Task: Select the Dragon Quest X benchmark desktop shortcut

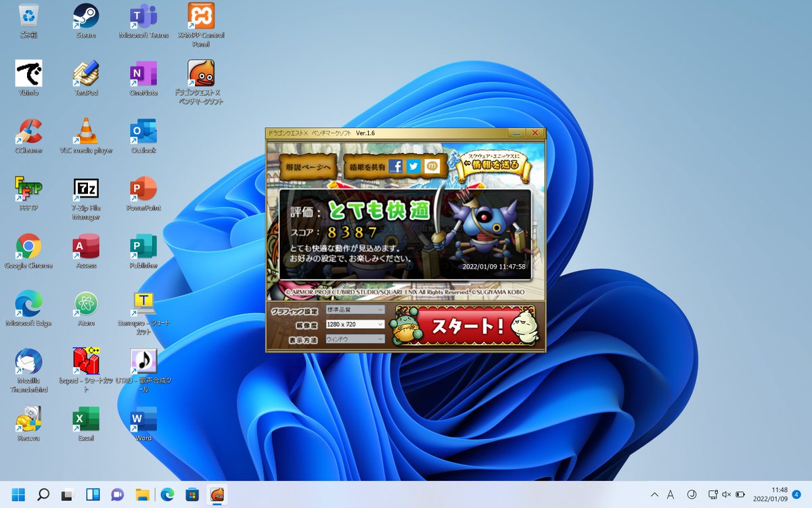Action: coord(201,83)
